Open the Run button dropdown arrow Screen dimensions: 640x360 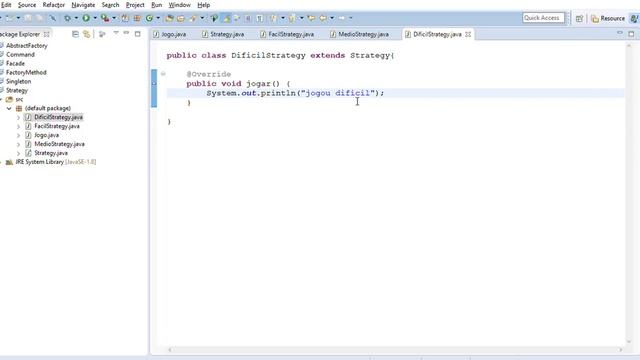(95, 18)
